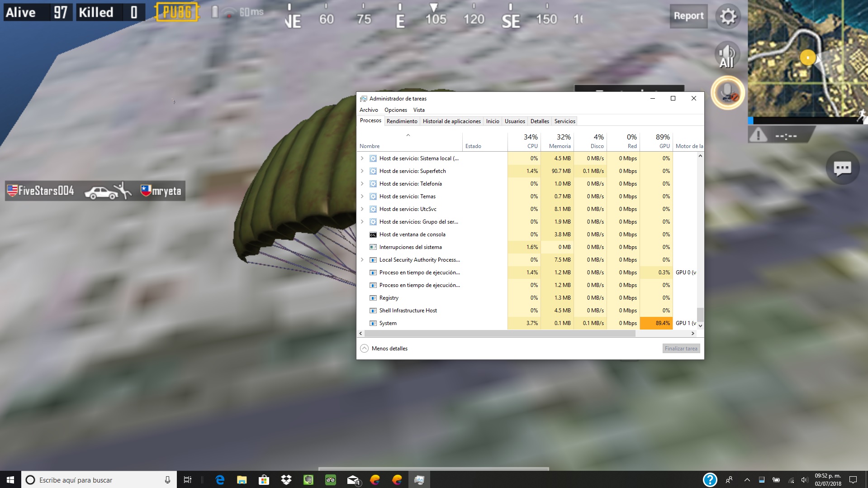Viewport: 868px width, 488px height.
Task: Switch to the Inicio tab
Action: pyautogui.click(x=493, y=121)
